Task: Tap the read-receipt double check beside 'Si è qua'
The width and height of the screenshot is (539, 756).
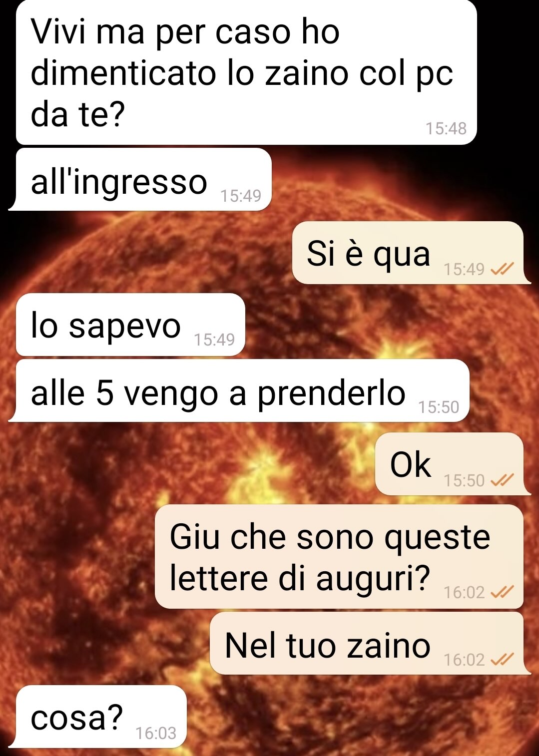Action: [502, 269]
